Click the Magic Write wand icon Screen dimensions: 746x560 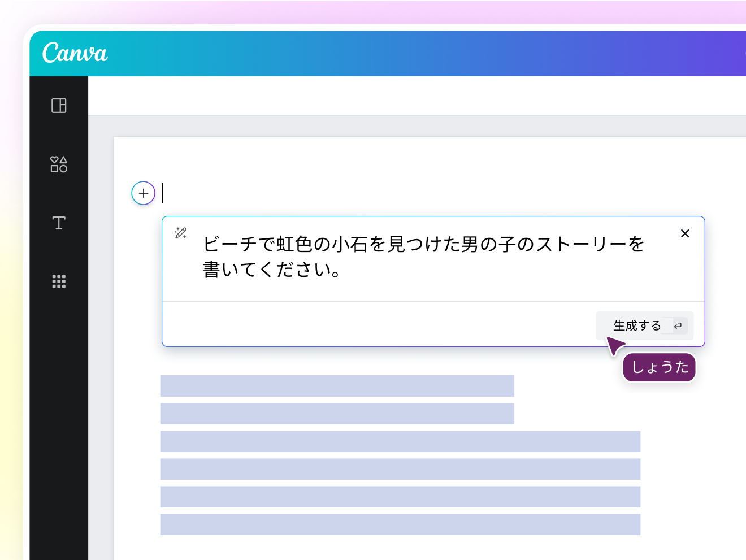point(181,233)
